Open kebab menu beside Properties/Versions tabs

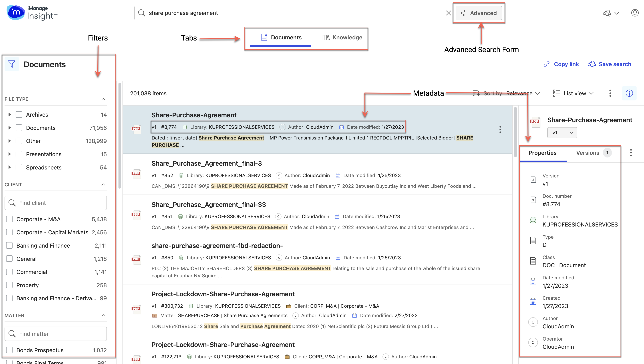click(x=631, y=153)
